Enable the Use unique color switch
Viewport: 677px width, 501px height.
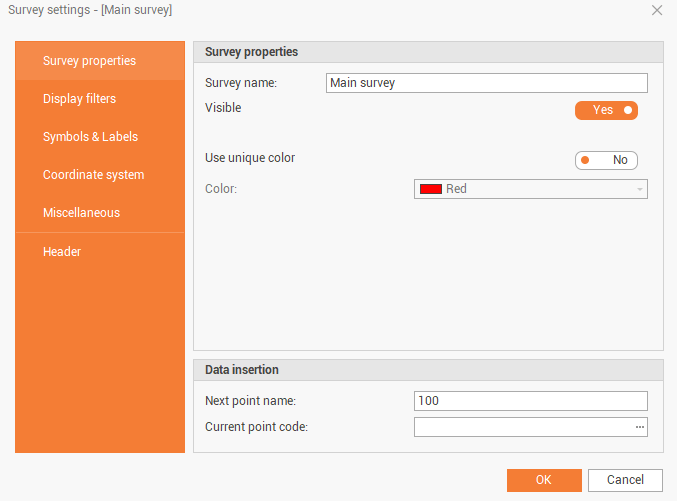coord(606,160)
